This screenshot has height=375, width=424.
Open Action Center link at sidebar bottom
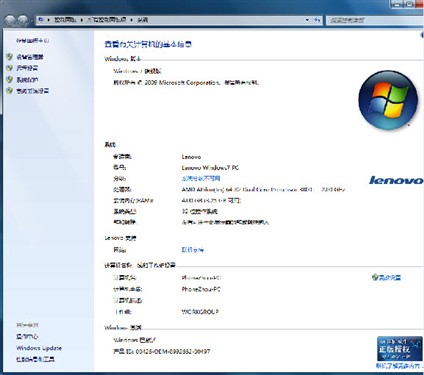point(27,337)
